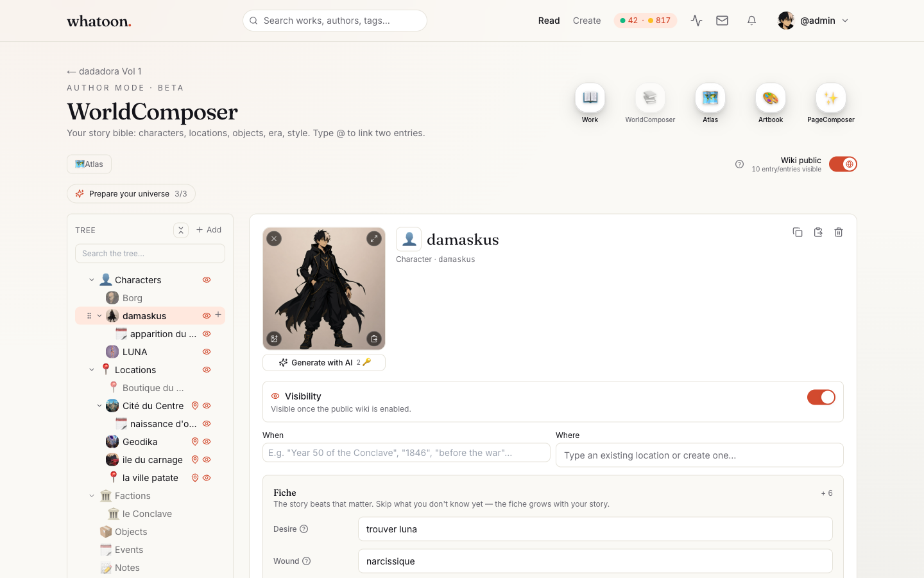Focus the Search the tree field

[x=150, y=254]
